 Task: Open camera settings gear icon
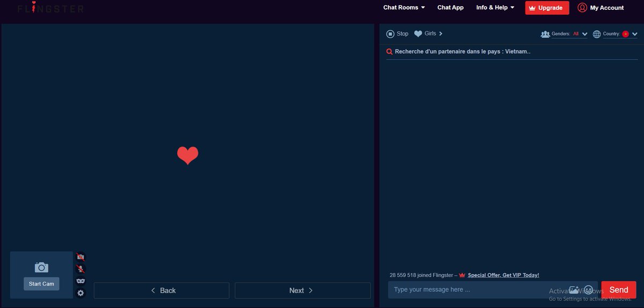[80, 293]
